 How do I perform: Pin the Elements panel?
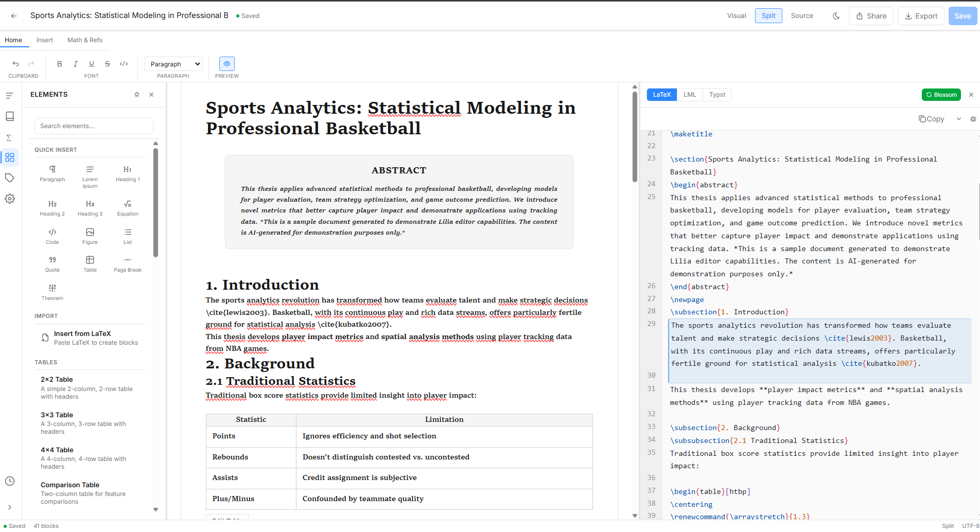point(137,95)
